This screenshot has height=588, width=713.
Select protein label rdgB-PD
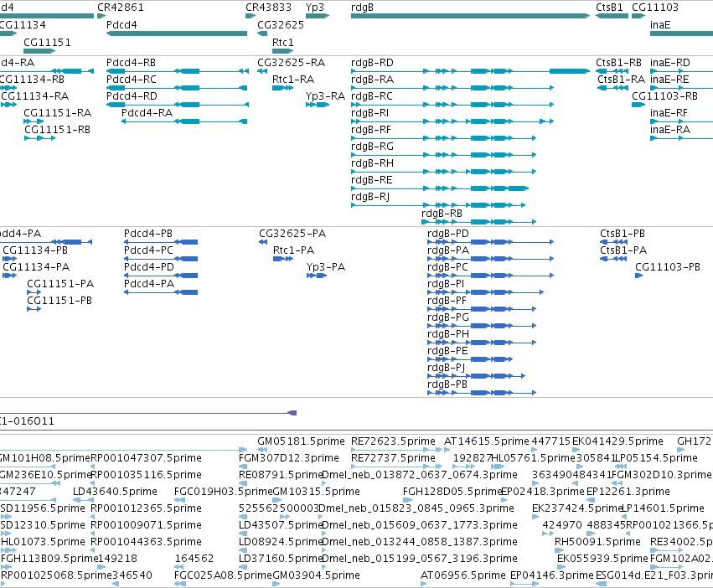coord(448,234)
